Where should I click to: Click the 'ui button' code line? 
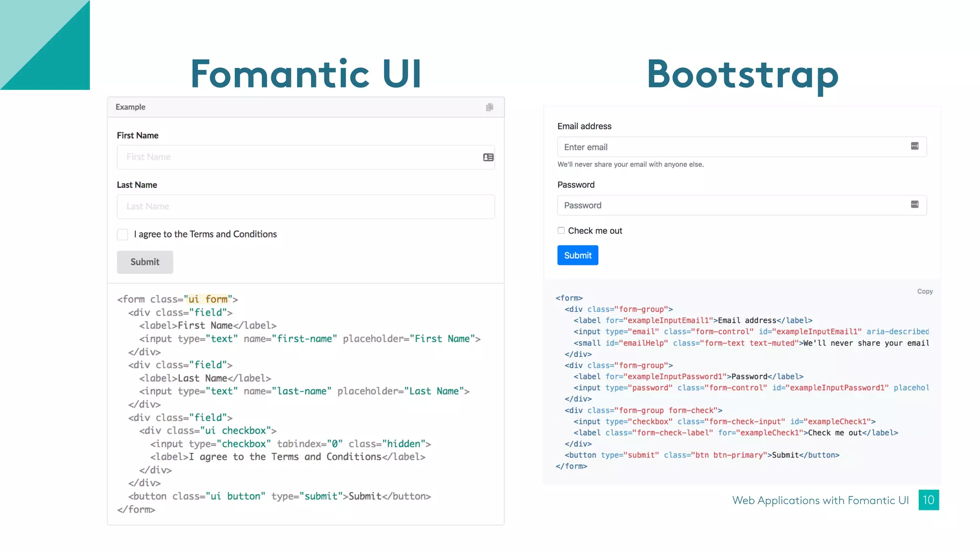point(280,496)
